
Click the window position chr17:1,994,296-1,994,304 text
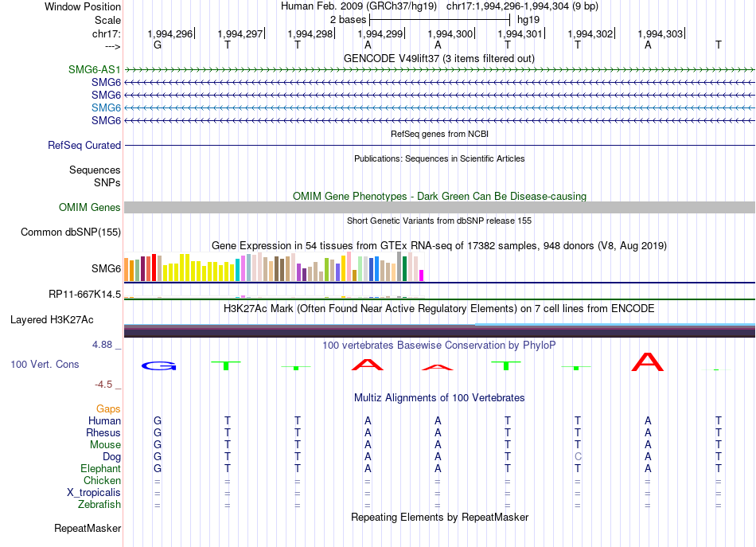click(x=522, y=6)
